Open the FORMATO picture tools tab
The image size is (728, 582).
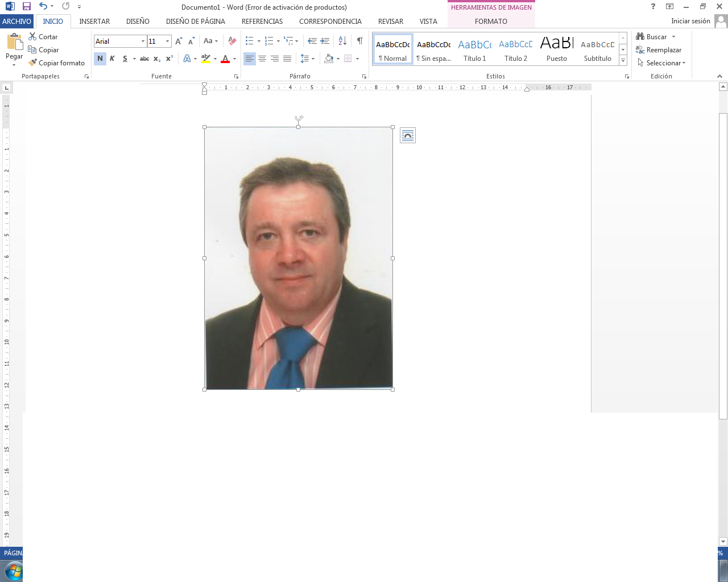tap(491, 22)
